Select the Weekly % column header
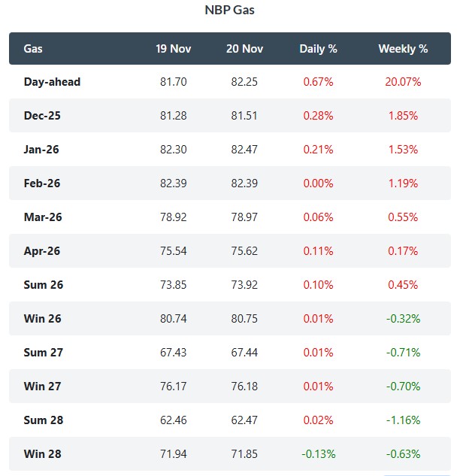The width and height of the screenshot is (460, 476). pyautogui.click(x=403, y=49)
